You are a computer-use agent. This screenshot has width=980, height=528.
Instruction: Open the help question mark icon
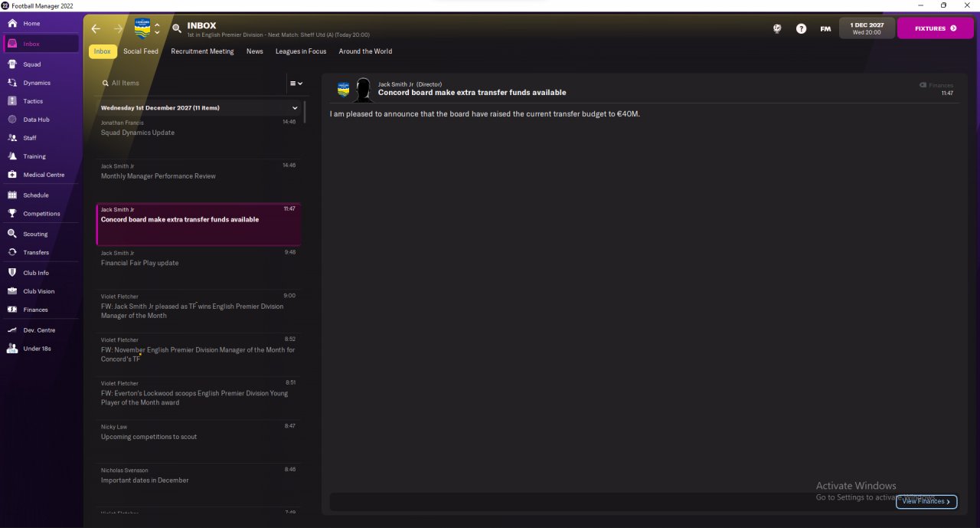tap(801, 28)
